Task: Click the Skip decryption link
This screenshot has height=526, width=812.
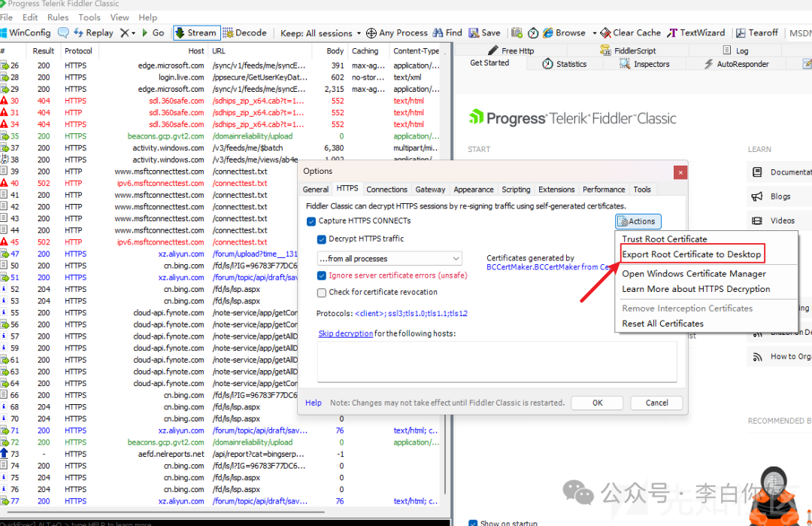Action: pyautogui.click(x=345, y=333)
